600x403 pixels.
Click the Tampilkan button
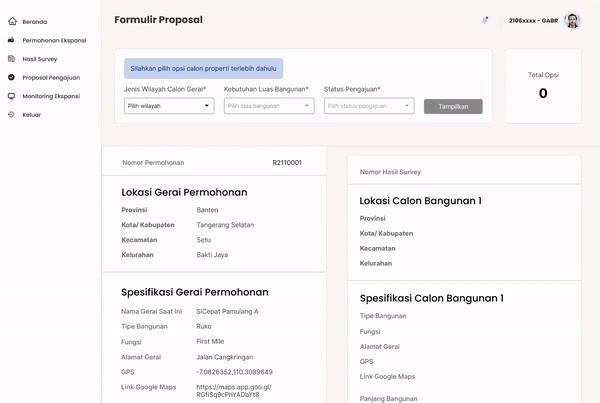tap(453, 106)
